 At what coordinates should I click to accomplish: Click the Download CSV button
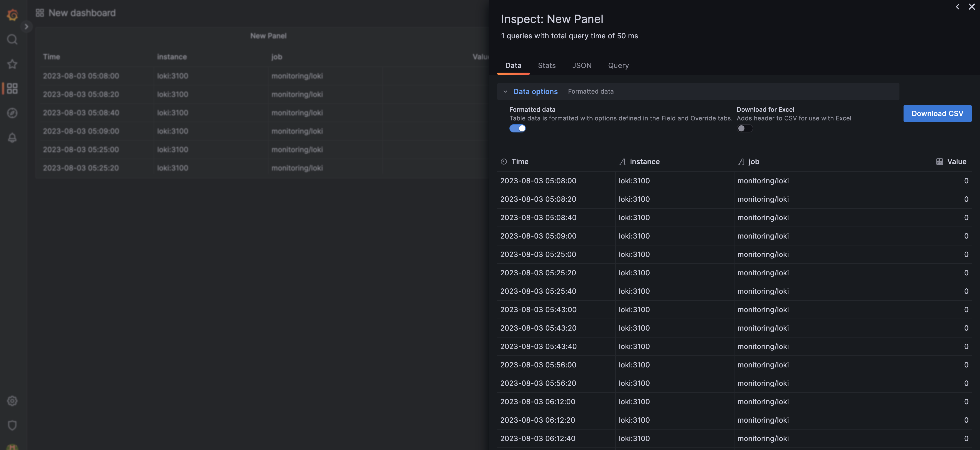coord(937,113)
